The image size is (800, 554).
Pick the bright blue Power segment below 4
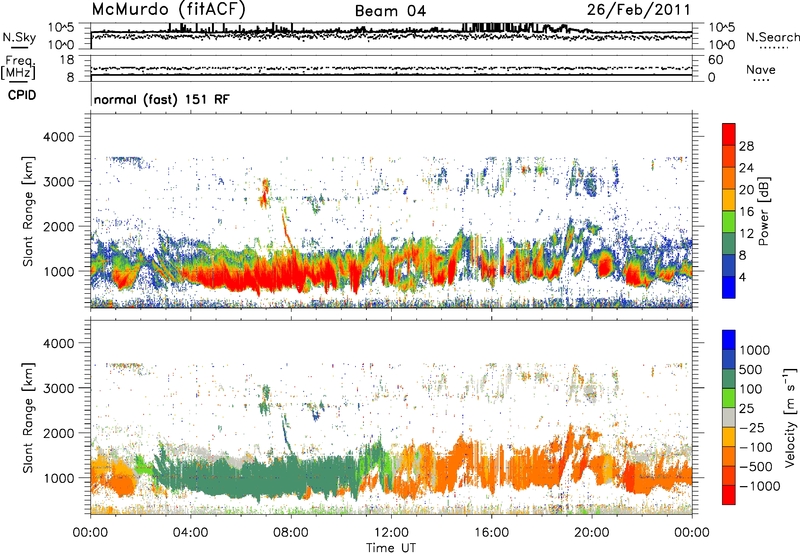[729, 287]
